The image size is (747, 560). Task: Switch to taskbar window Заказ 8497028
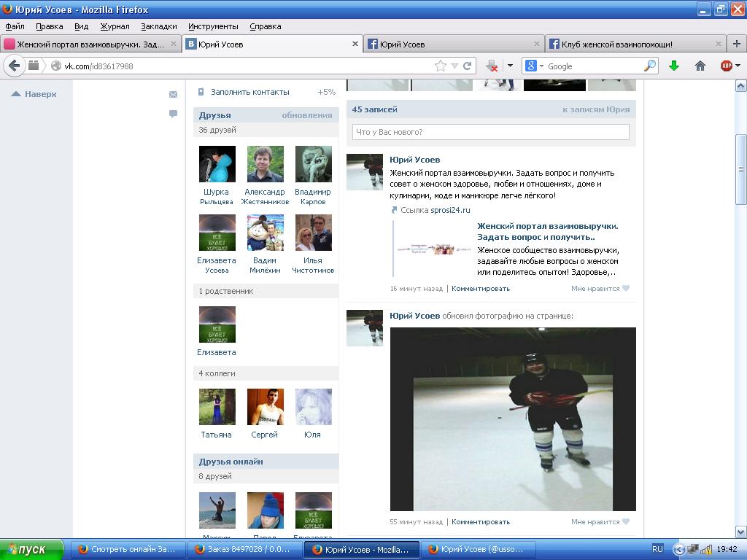(245, 549)
